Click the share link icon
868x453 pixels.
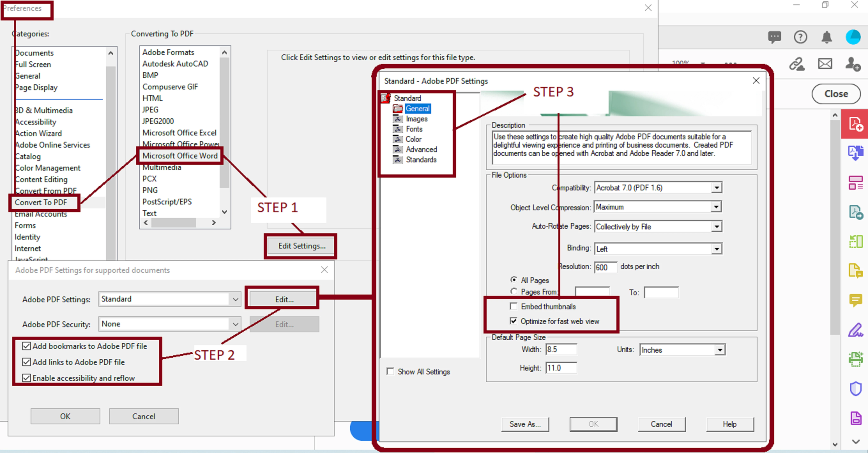(x=797, y=64)
